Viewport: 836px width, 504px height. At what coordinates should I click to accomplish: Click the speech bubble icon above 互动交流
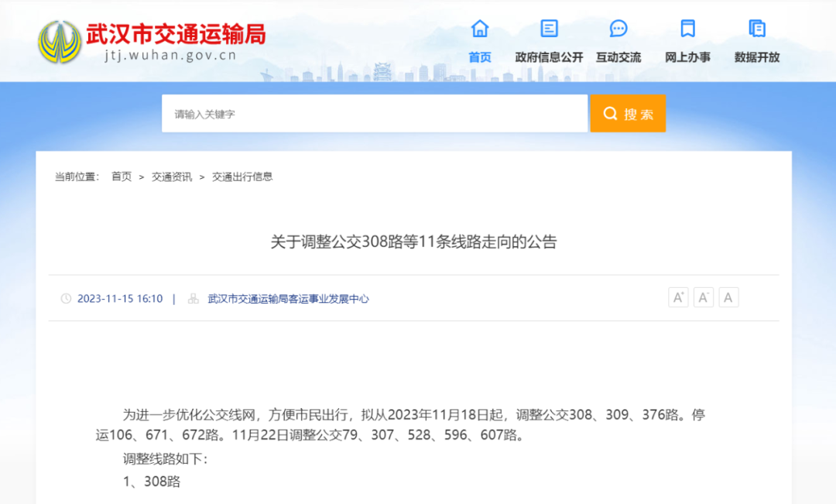(x=618, y=28)
